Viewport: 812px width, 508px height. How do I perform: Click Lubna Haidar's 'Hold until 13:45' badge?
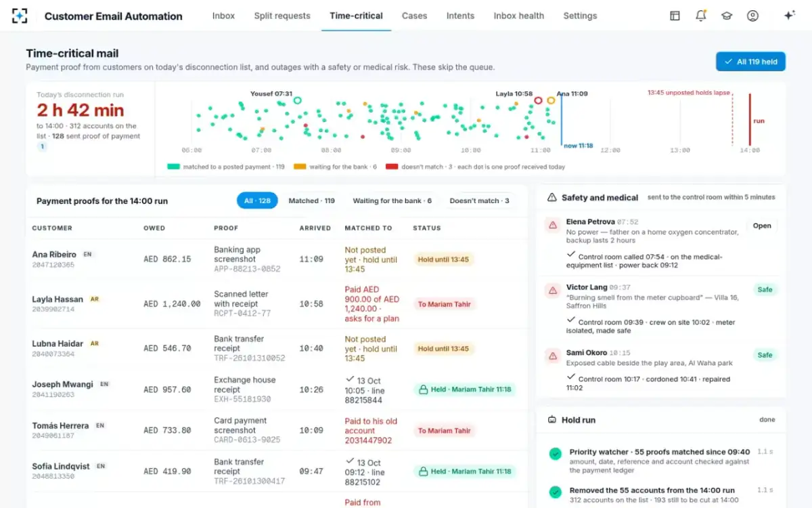(443, 349)
